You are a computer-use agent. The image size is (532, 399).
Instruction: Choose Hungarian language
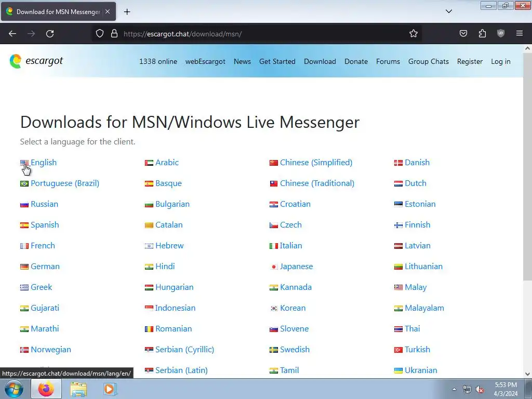point(175,287)
